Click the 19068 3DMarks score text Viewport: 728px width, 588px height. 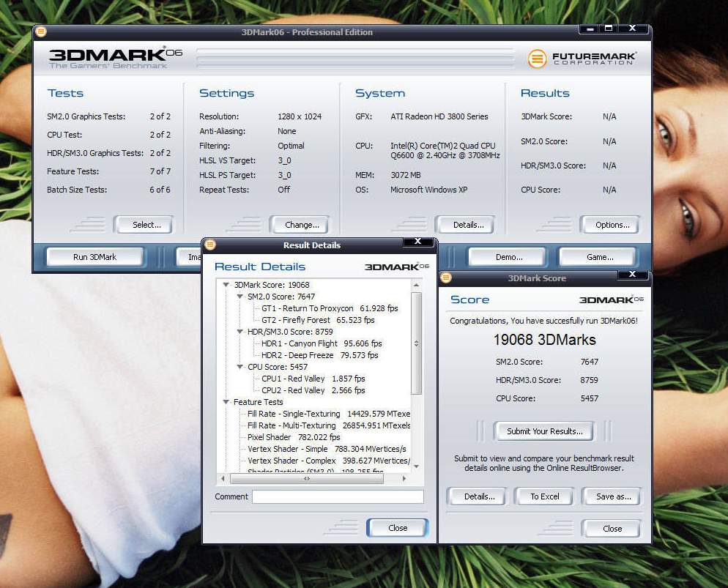pyautogui.click(x=544, y=340)
